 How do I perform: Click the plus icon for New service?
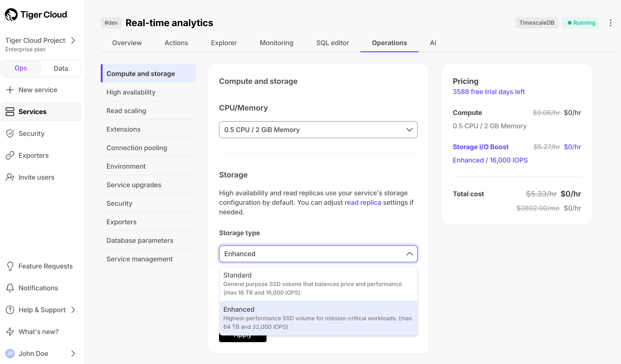[10, 90]
